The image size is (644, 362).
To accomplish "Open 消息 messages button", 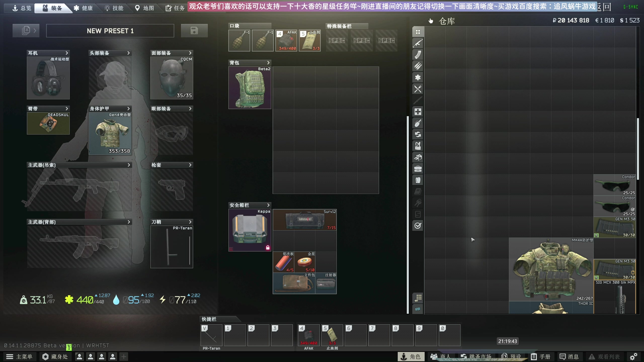I will 569,356.
